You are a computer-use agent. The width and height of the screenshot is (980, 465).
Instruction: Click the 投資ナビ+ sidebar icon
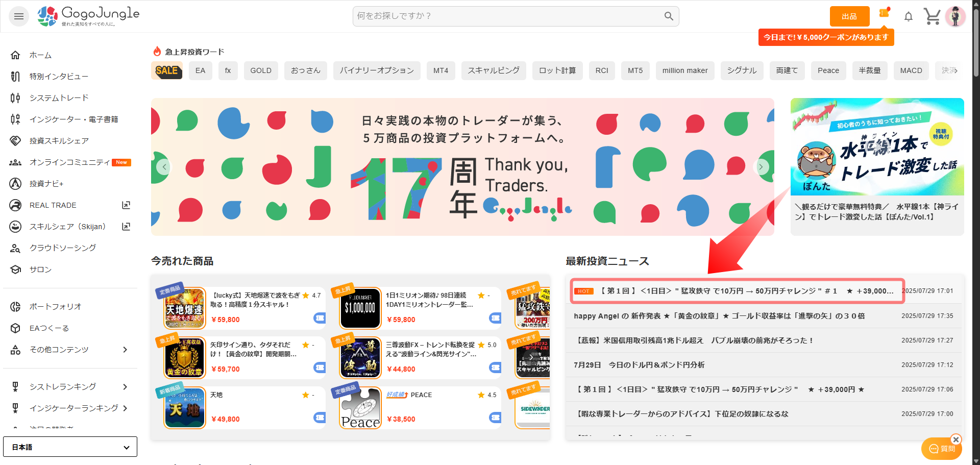tap(16, 184)
